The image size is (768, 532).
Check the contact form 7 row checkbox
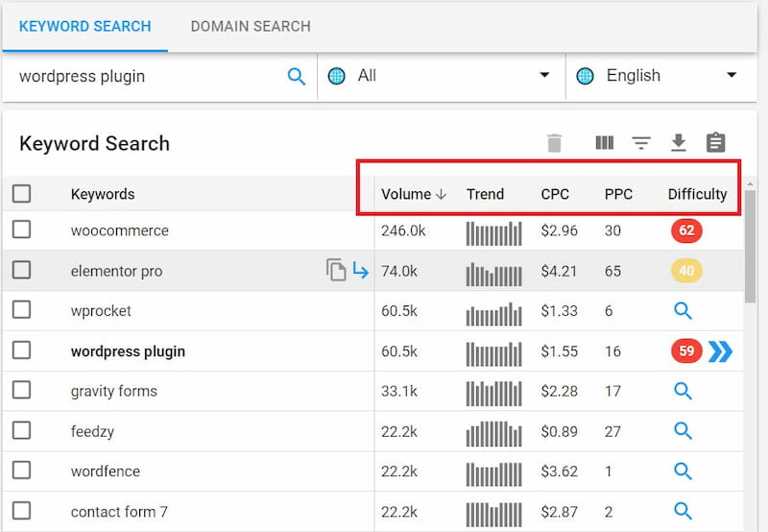pos(21,511)
